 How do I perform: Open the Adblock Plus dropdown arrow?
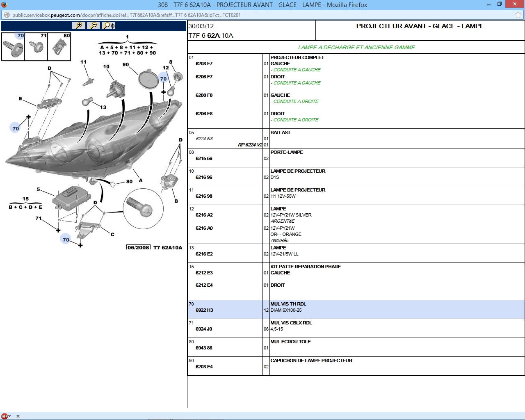10,416
